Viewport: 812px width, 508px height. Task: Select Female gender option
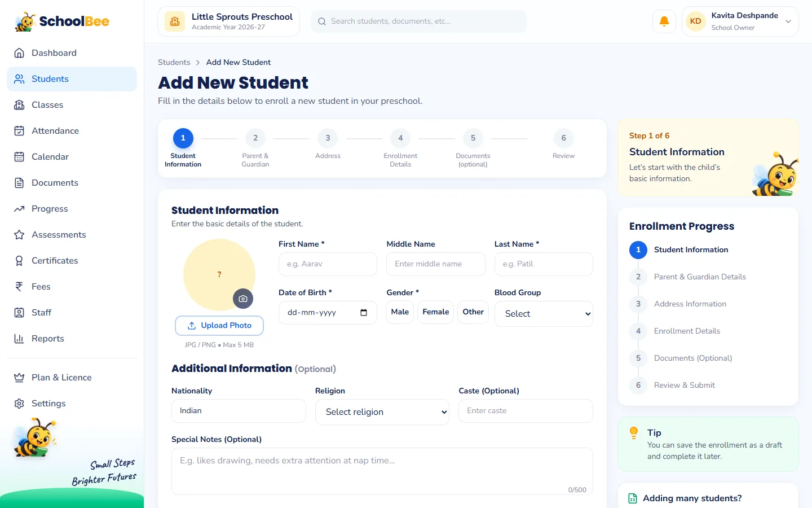436,312
